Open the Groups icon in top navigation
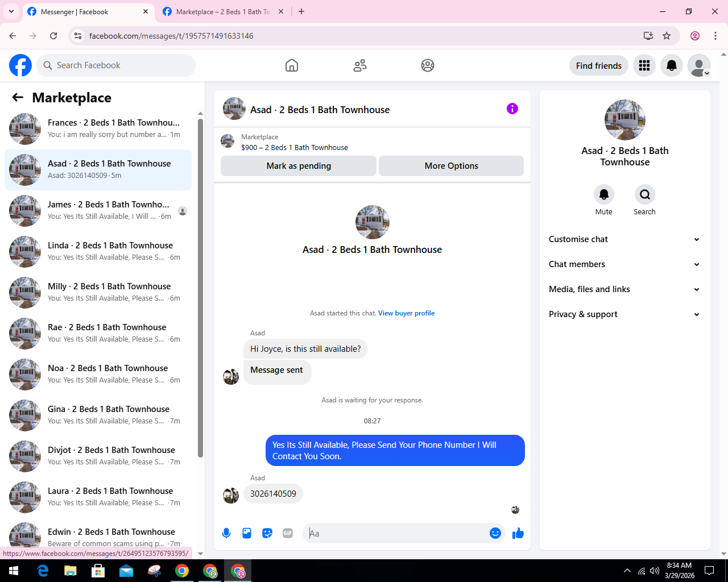The image size is (728, 582). coord(428,65)
